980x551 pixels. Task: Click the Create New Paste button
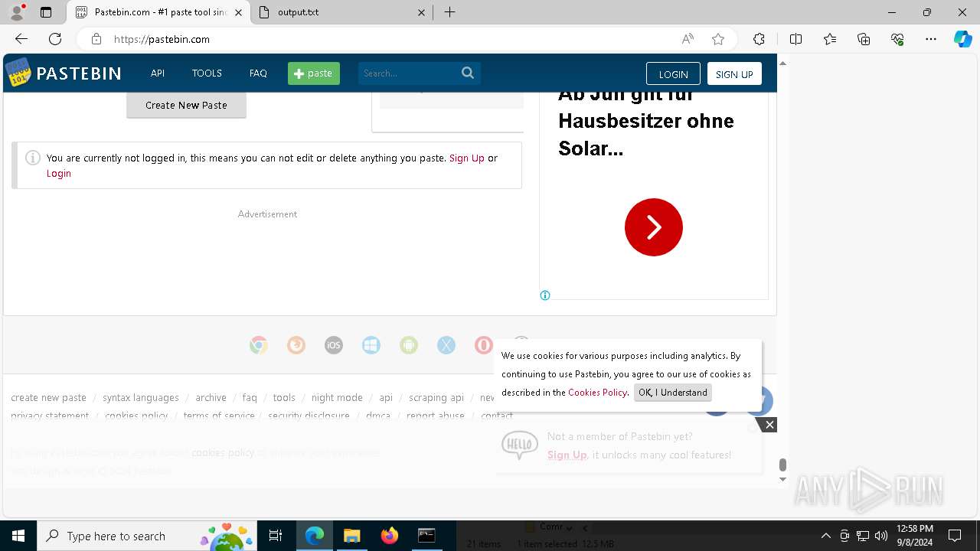[x=186, y=106]
